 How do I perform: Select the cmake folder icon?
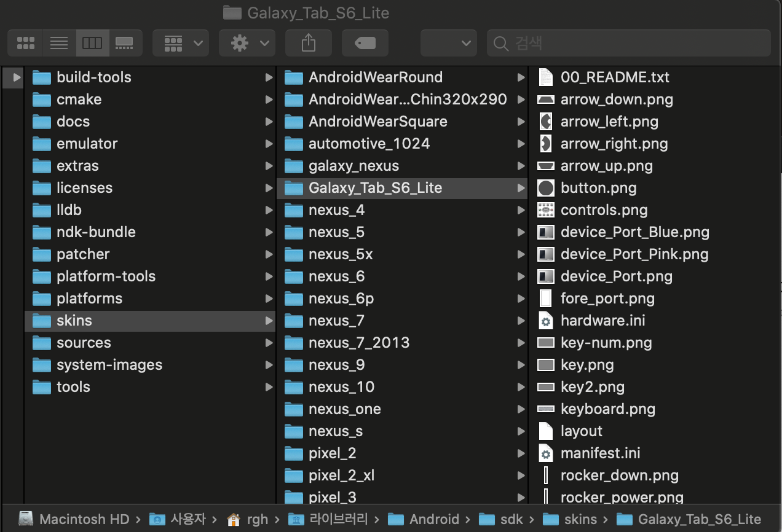(42, 100)
